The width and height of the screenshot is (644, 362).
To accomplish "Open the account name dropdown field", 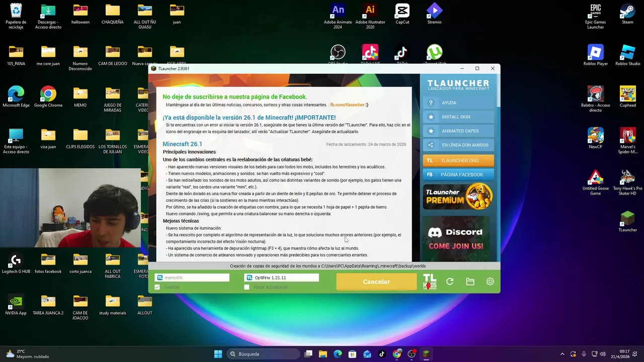I will [x=192, y=278].
